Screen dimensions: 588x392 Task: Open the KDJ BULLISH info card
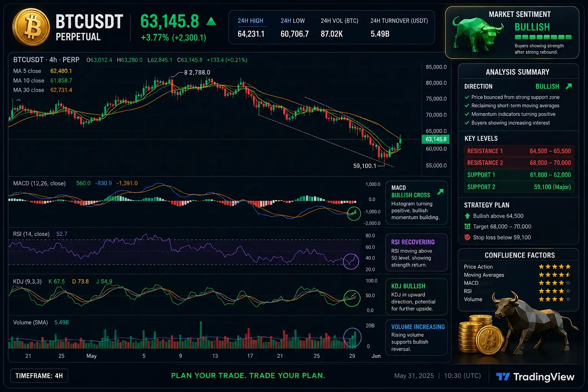coord(416,297)
